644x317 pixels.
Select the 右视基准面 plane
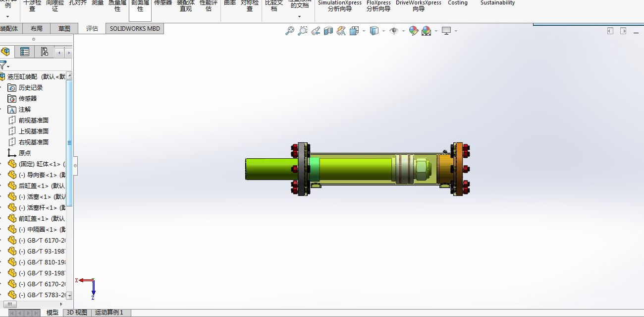[28, 142]
